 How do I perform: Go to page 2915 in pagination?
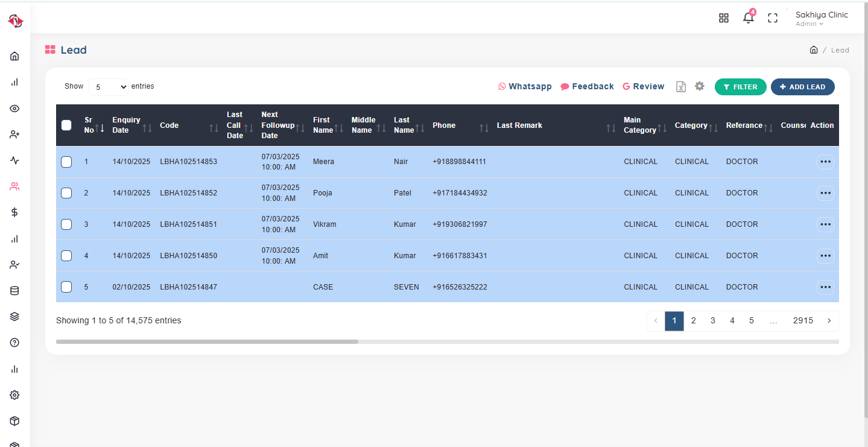point(803,320)
